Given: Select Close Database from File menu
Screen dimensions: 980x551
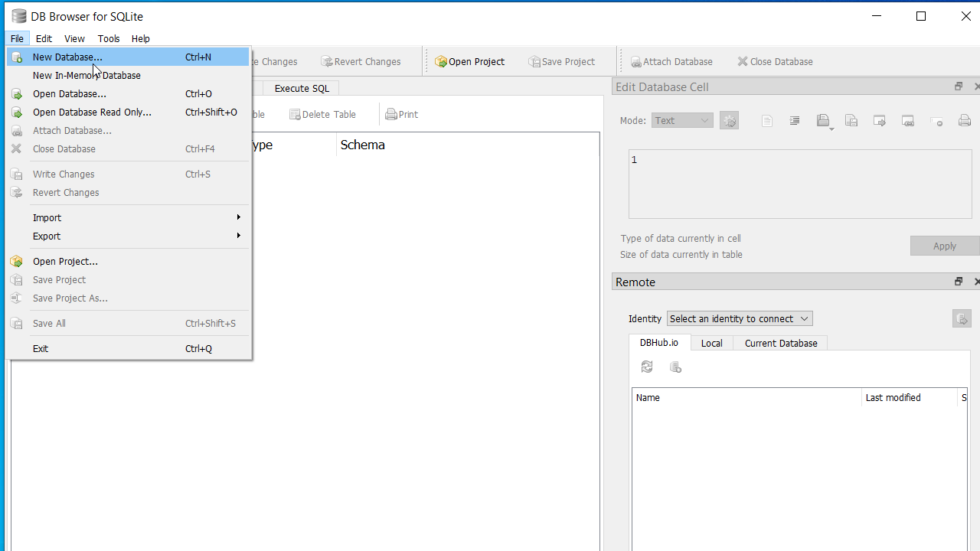Looking at the screenshot, I should [128, 148].
